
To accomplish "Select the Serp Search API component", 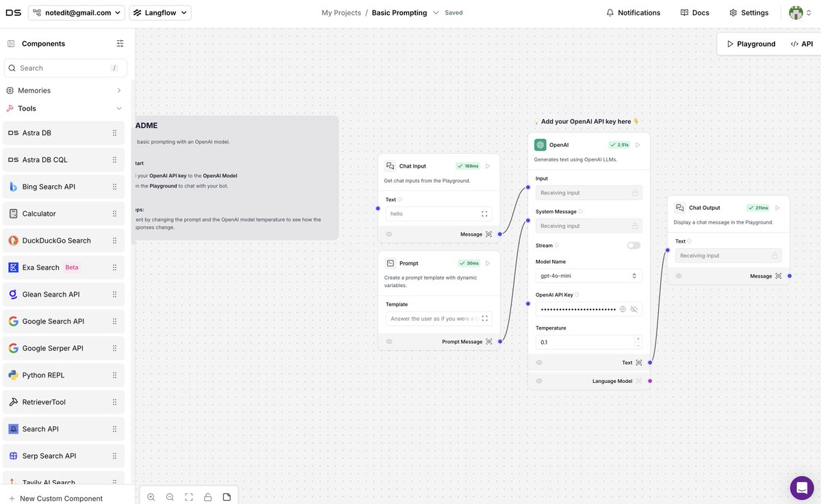I will tap(64, 456).
